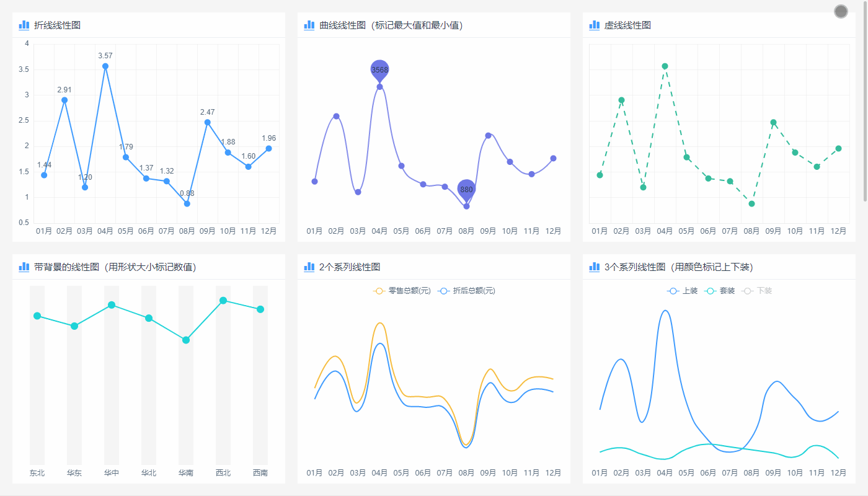This screenshot has width=868, height=496.
Task: Click the 880 minimum value marker pin
Action: 466,189
